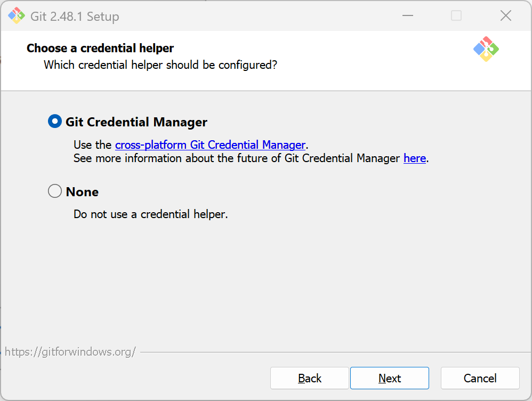Go to the Next setup step
532x401 pixels.
point(389,378)
